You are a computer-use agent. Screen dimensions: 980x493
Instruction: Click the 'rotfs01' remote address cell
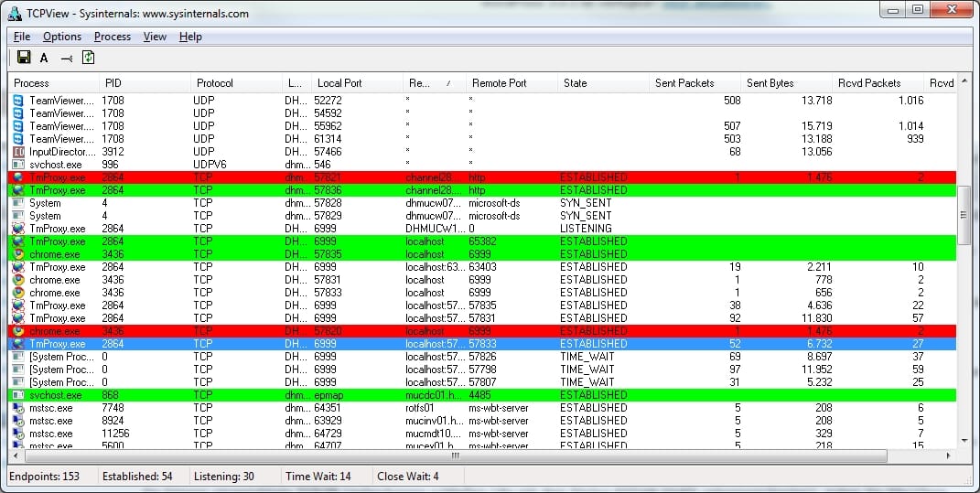pos(420,408)
